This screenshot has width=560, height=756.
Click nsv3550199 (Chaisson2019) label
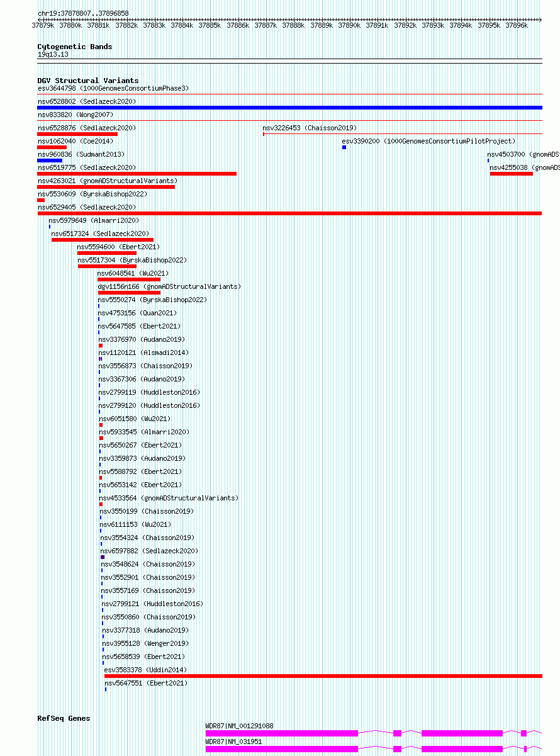coord(147,512)
